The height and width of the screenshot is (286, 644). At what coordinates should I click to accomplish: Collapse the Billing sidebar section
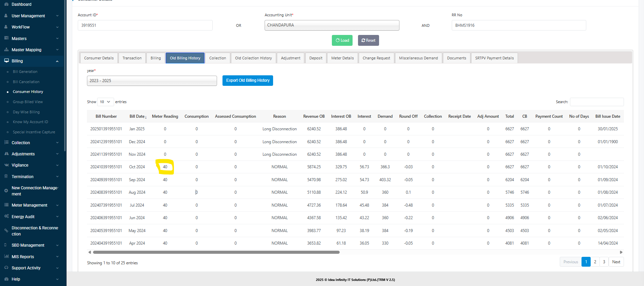57,61
